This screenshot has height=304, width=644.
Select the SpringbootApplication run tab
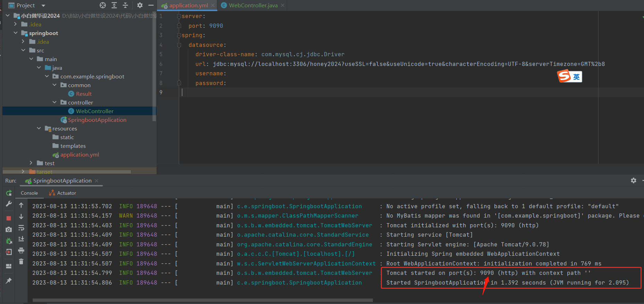(x=62, y=181)
